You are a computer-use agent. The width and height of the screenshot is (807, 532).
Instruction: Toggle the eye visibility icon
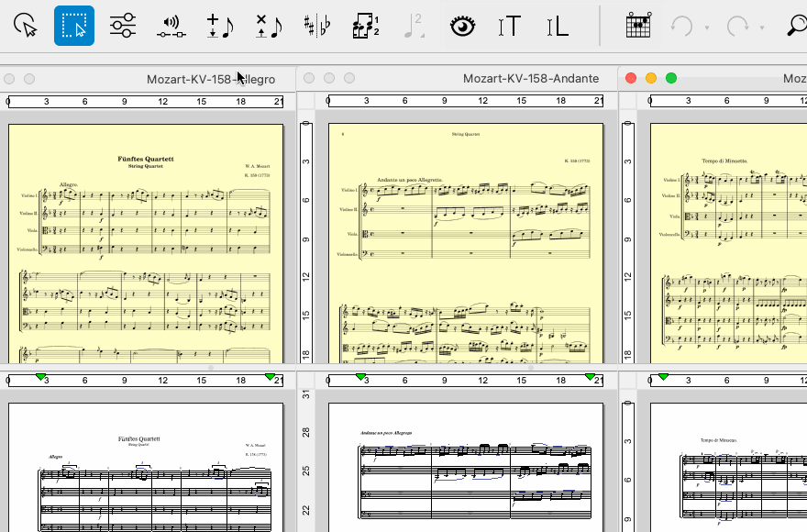(x=463, y=26)
